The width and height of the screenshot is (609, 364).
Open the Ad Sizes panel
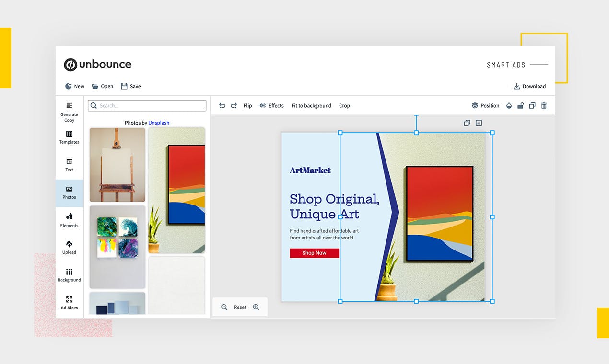tap(69, 303)
